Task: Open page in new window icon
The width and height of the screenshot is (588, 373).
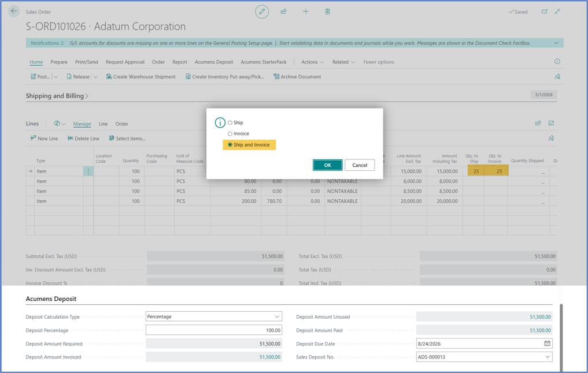Action: 544,12
